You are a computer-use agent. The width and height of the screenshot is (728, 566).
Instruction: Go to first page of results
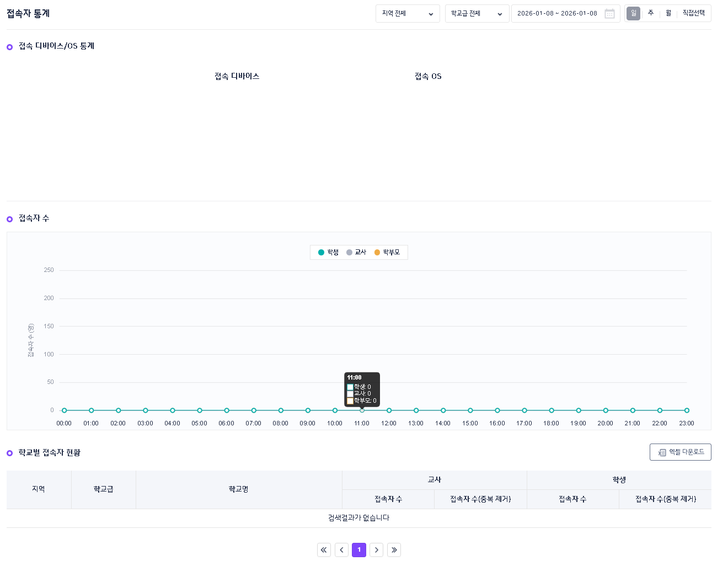324,550
